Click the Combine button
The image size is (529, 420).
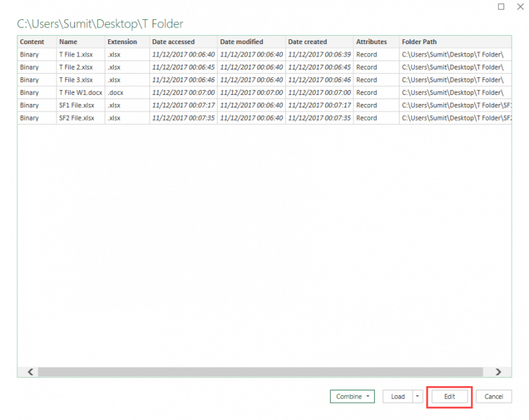(x=352, y=397)
